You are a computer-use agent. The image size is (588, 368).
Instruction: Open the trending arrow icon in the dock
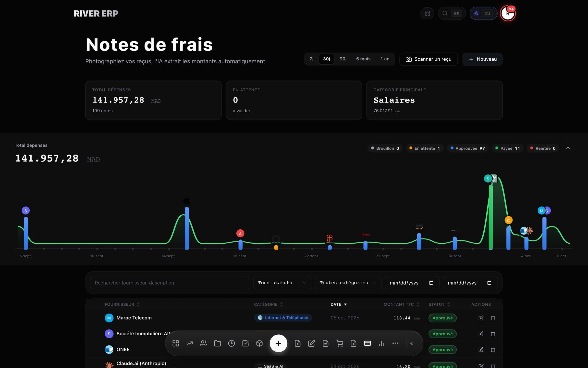pyautogui.click(x=190, y=343)
